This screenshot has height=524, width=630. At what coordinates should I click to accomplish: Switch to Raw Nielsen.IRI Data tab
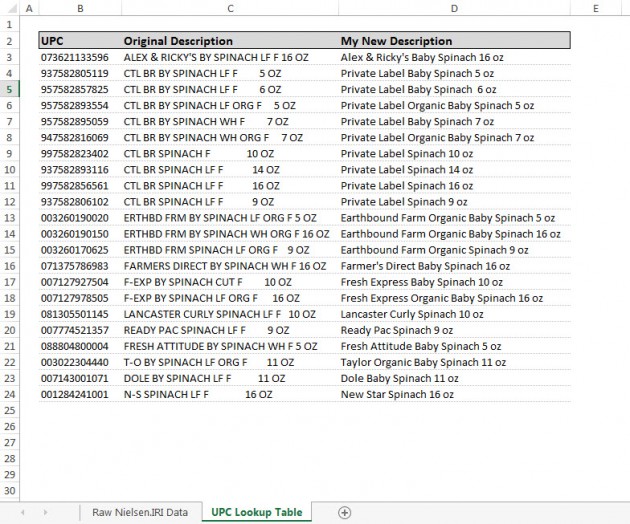pyautogui.click(x=140, y=512)
